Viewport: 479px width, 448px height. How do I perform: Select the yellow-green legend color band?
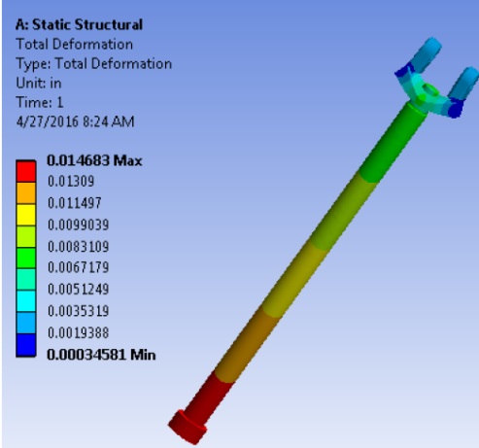pos(26,236)
